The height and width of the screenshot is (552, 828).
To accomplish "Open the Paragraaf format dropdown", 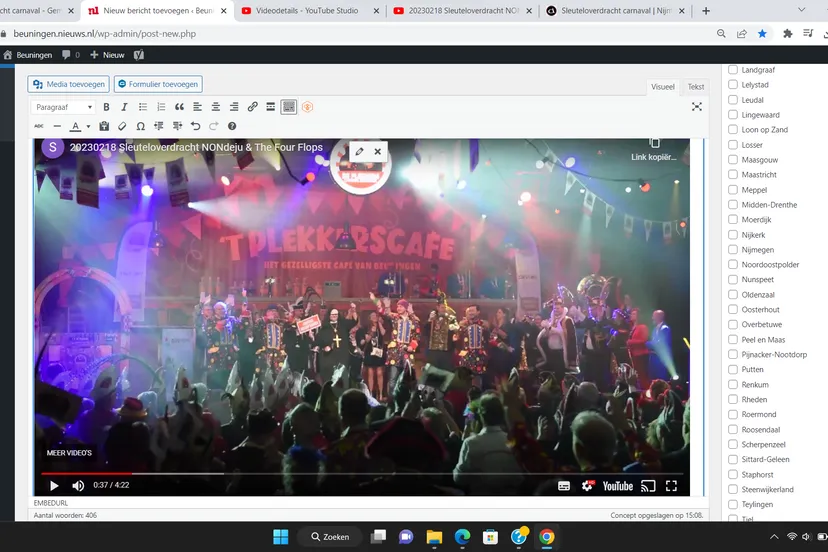I will point(63,107).
